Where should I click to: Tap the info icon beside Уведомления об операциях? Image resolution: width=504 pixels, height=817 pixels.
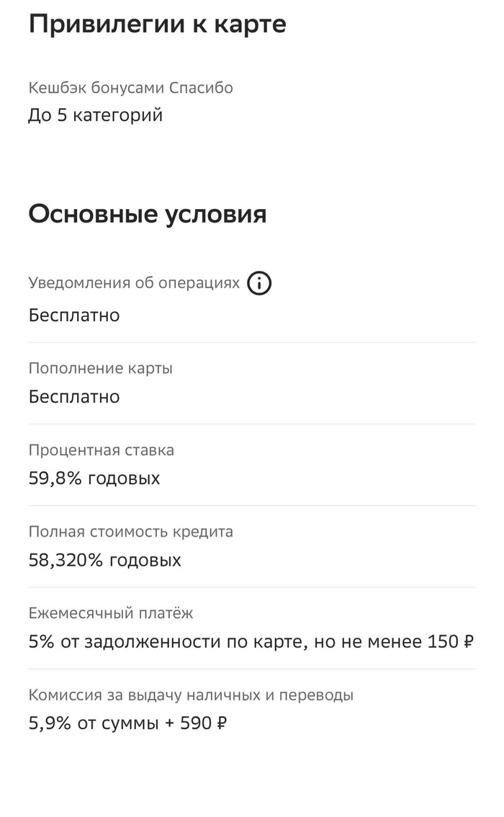[259, 284]
